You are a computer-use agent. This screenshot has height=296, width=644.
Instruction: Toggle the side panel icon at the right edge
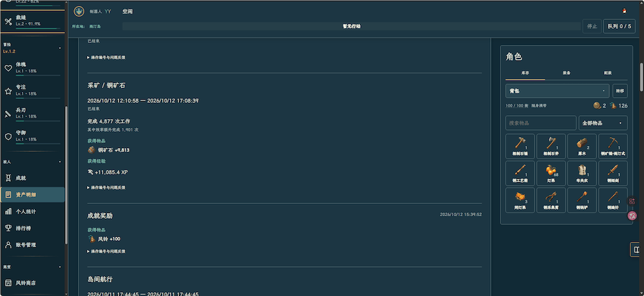coord(636,250)
